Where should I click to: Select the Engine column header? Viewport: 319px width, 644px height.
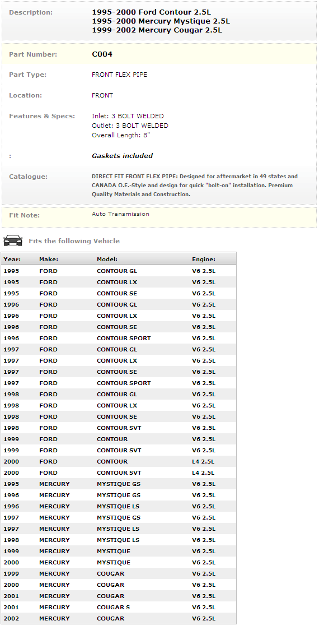203,259
